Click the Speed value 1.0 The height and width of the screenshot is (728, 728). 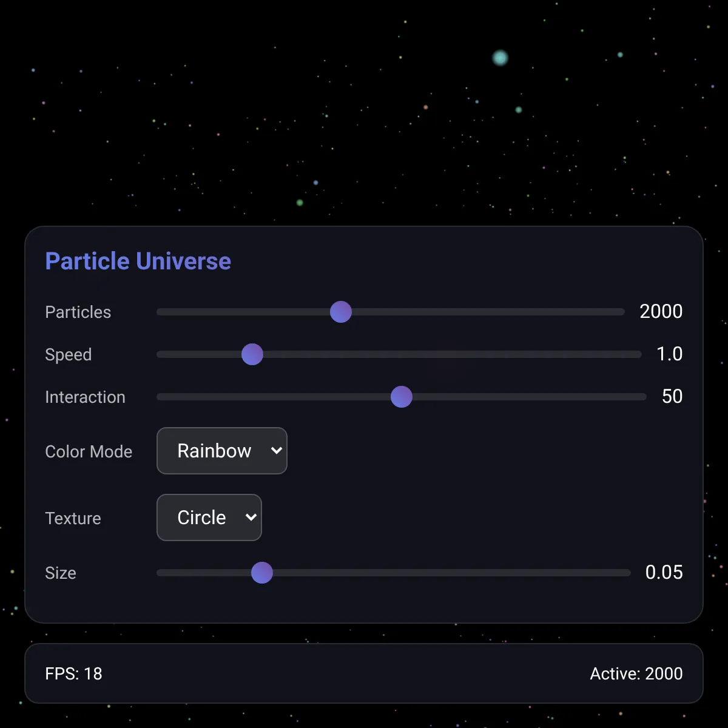670,354
